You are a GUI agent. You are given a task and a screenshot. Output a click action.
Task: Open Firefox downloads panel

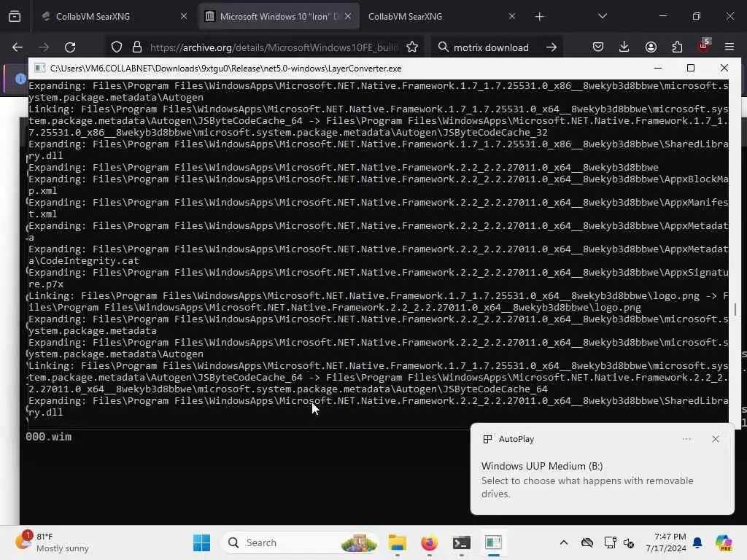624,47
